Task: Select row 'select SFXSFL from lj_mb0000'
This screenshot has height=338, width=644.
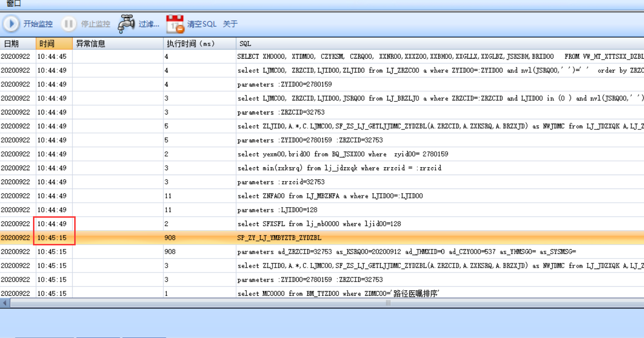Action: pos(322,224)
